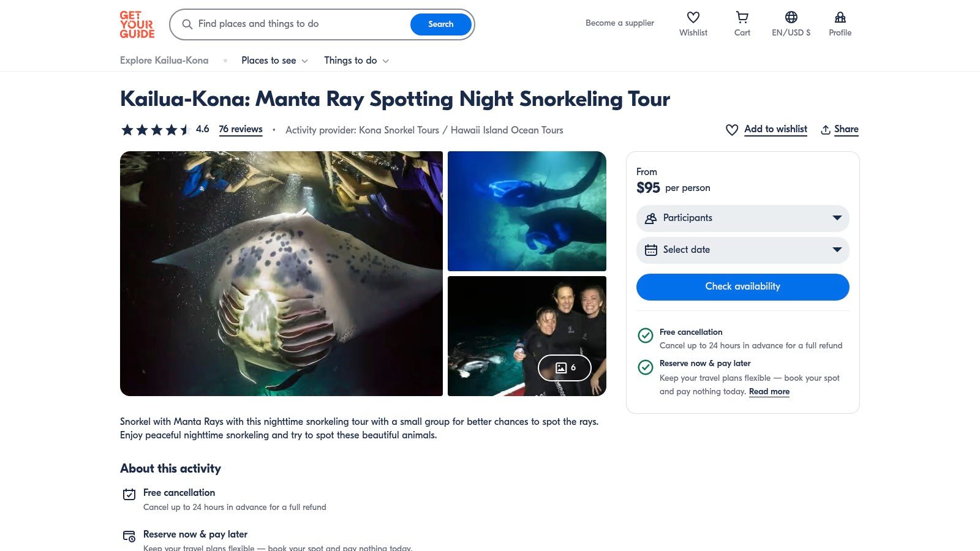
Task: Expand the Places to see menu
Action: tap(274, 61)
